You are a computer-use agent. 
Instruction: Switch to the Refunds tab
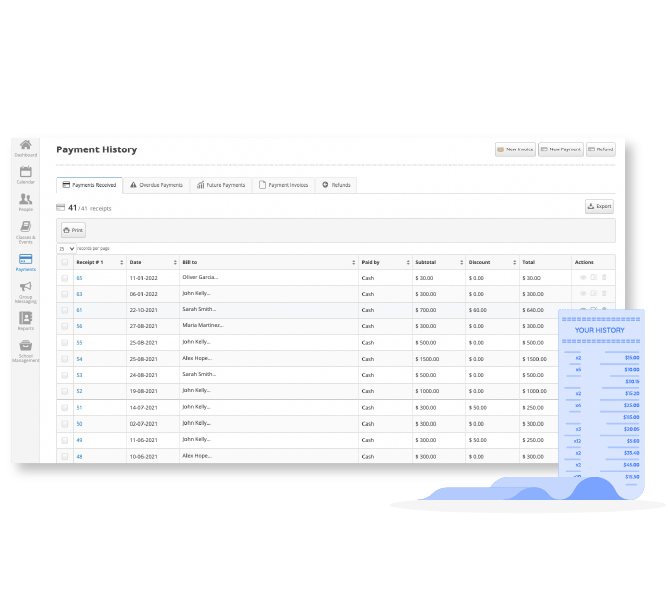[336, 185]
